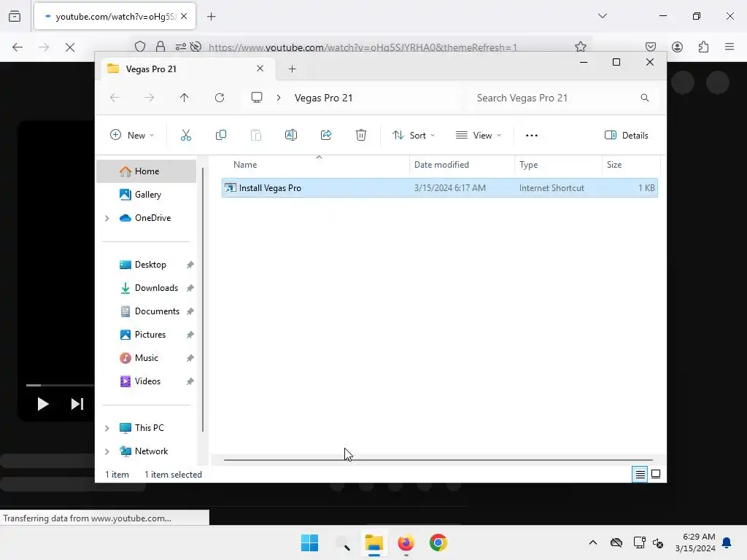Click the horizontal scrollbar in the file list
The height and width of the screenshot is (560, 747).
point(438,460)
